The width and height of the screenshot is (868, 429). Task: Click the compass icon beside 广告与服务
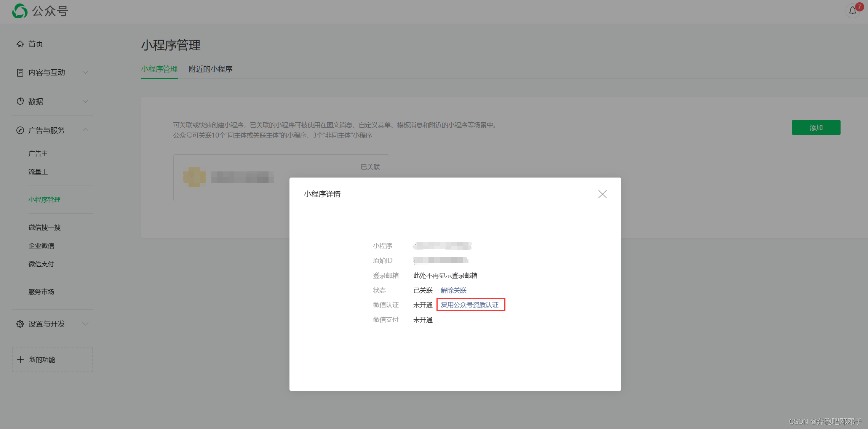(20, 130)
